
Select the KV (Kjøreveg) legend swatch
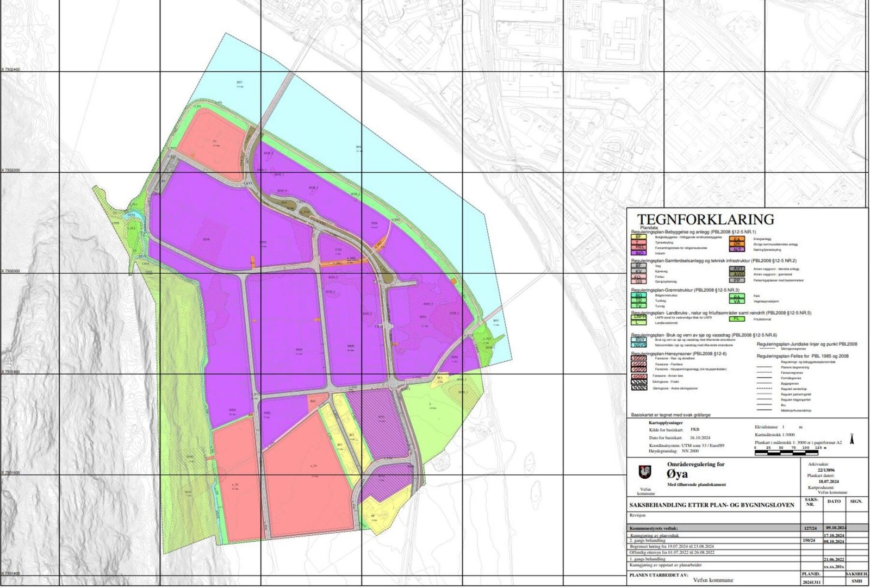(638, 271)
